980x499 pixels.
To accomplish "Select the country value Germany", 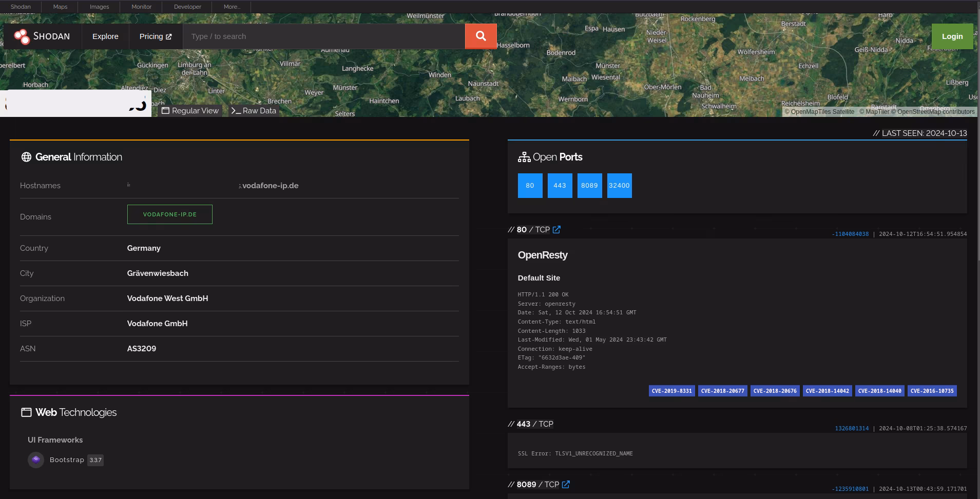I will pos(144,248).
